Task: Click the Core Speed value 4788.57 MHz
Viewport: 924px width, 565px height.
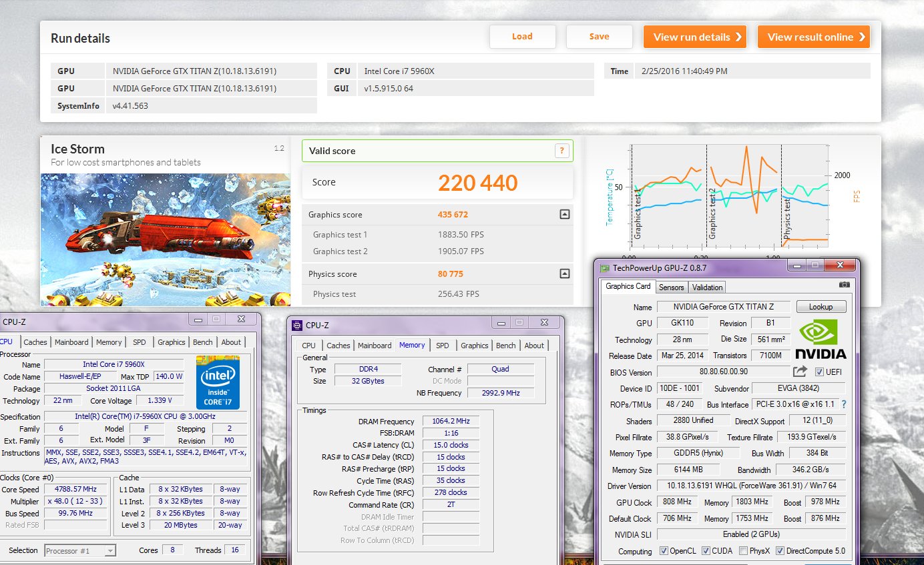Action: coord(76,490)
